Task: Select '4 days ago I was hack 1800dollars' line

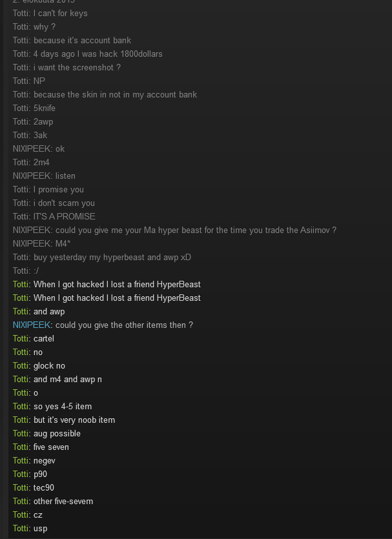Action: pos(88,54)
